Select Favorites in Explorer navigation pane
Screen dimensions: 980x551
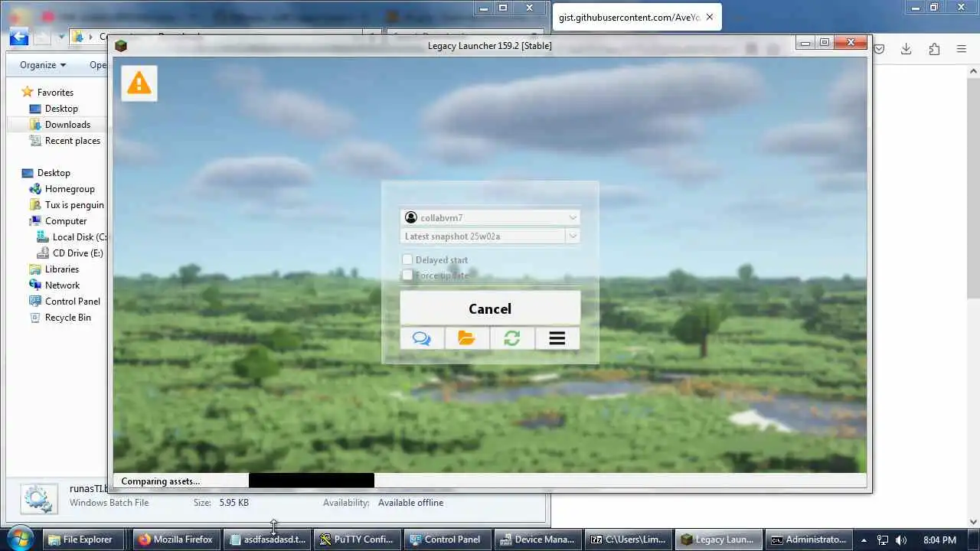[x=55, y=93]
